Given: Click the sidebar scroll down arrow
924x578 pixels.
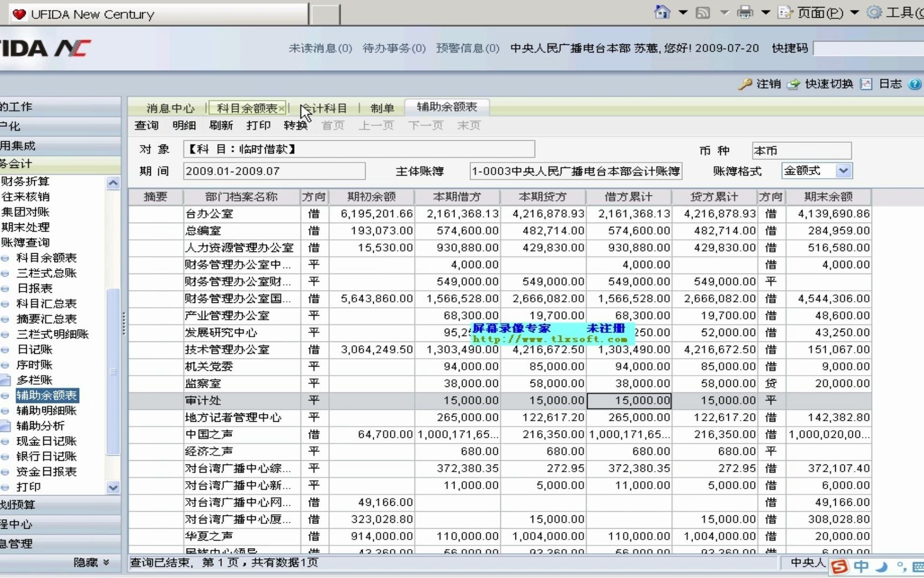Looking at the screenshot, I should tap(113, 488).
